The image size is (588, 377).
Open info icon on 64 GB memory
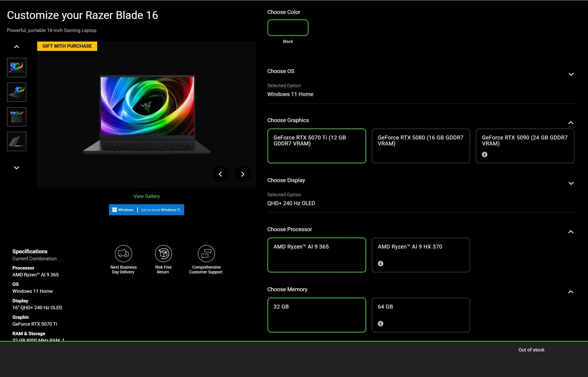coord(381,324)
